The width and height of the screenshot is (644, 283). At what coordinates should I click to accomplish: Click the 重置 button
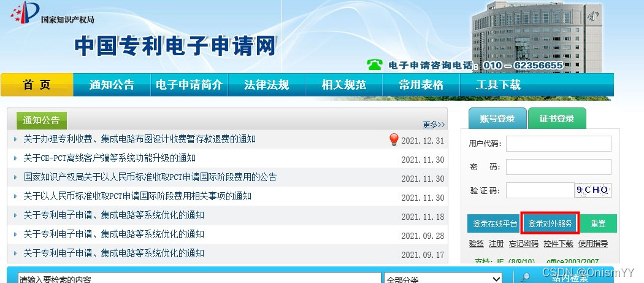tap(599, 224)
